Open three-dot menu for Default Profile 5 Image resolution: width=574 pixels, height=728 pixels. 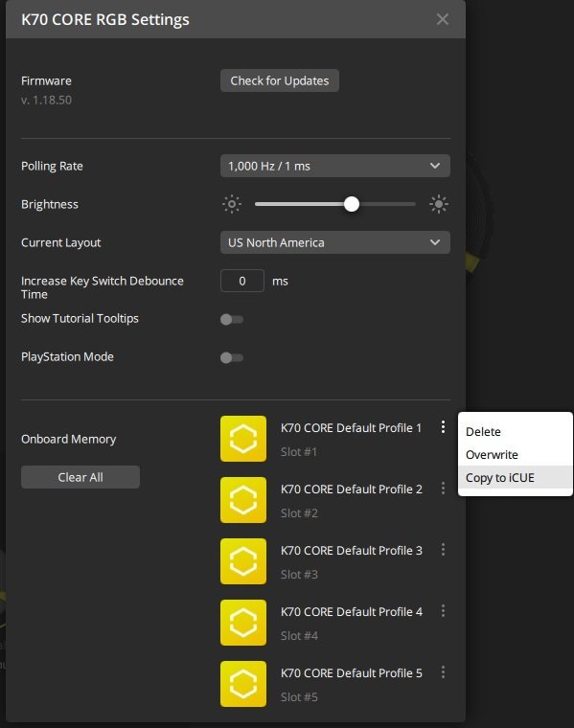pyautogui.click(x=443, y=672)
